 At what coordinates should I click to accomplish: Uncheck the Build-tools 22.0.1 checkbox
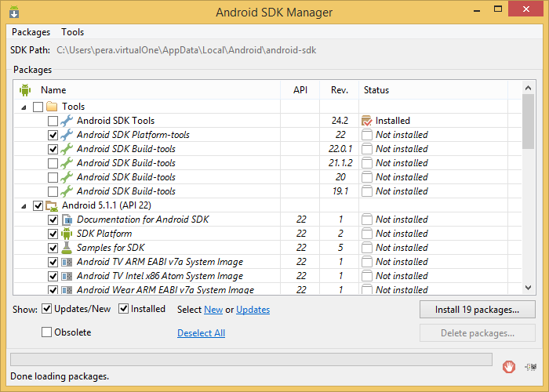[53, 150]
